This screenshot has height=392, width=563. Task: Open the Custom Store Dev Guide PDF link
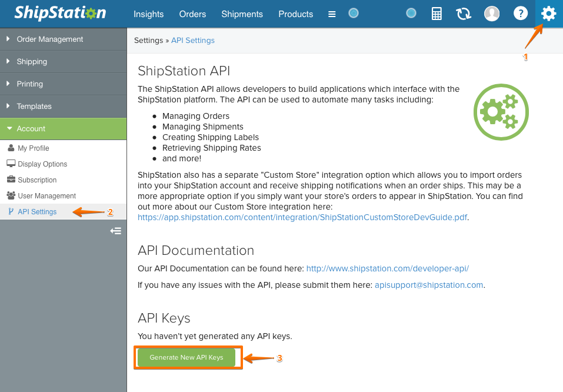pyautogui.click(x=302, y=217)
